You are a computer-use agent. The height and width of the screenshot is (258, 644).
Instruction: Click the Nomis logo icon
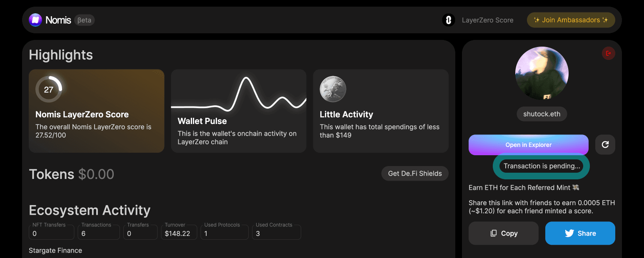[35, 20]
